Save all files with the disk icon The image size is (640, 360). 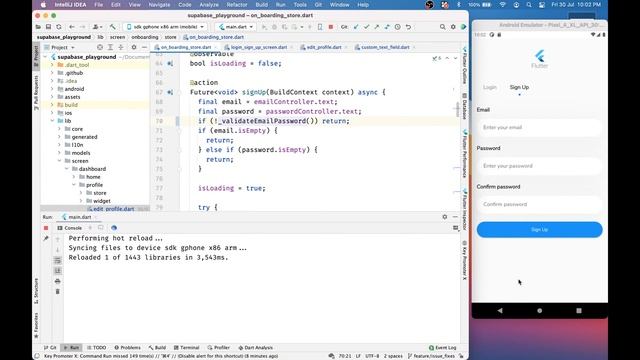click(48, 27)
